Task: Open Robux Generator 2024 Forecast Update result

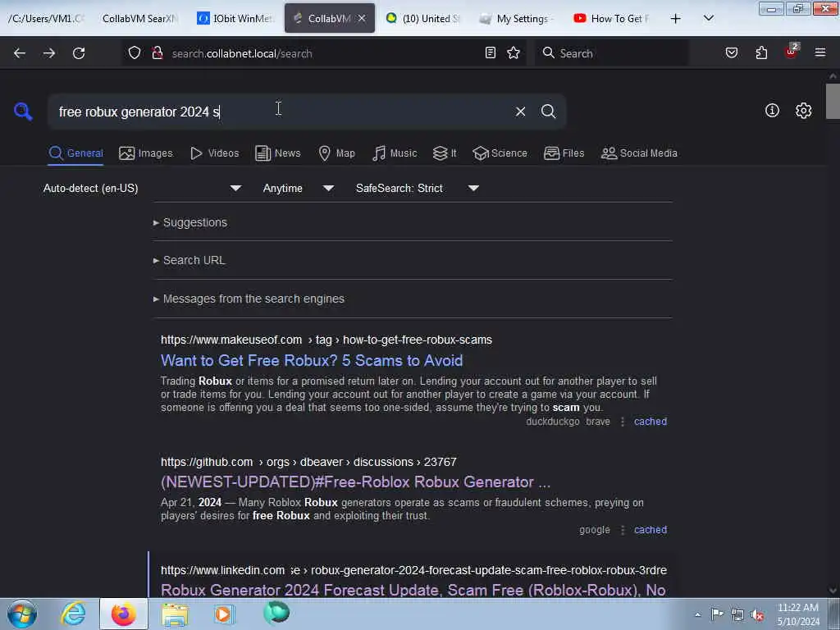Action: point(413,589)
